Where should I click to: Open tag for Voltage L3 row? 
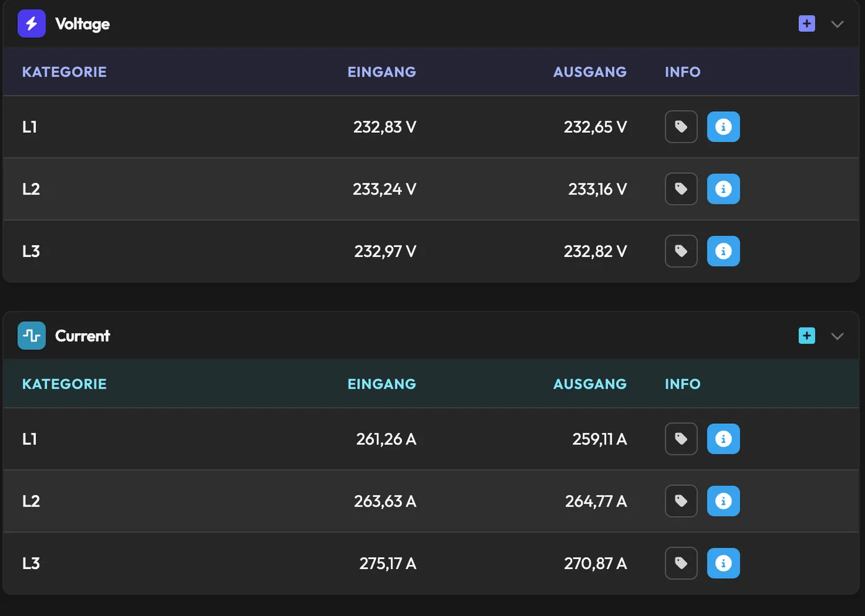pyautogui.click(x=681, y=251)
